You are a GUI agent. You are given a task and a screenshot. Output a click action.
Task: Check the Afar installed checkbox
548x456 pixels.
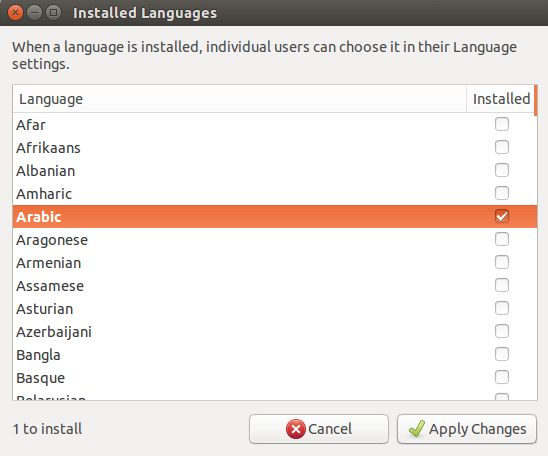click(502, 124)
